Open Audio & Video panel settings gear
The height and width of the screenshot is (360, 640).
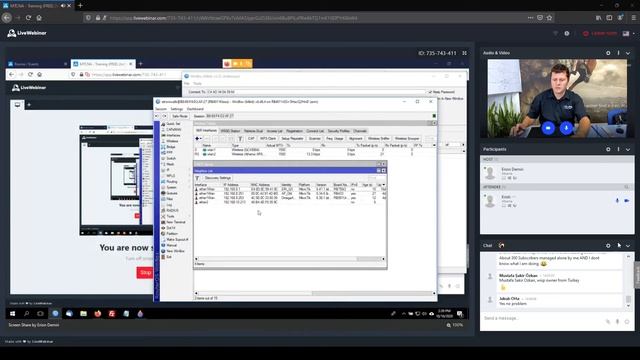coord(608,53)
